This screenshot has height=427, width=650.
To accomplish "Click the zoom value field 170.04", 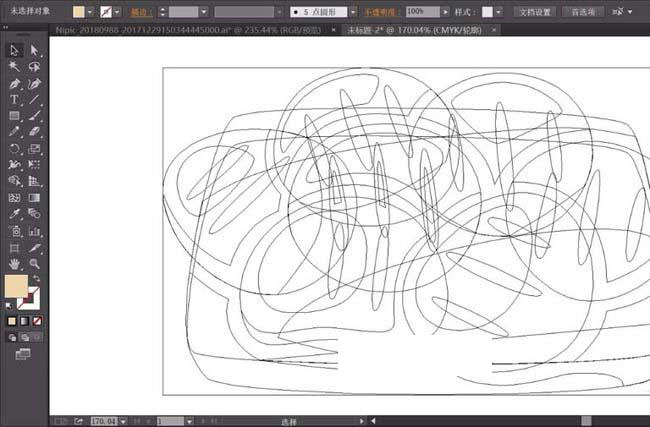I will tap(104, 421).
